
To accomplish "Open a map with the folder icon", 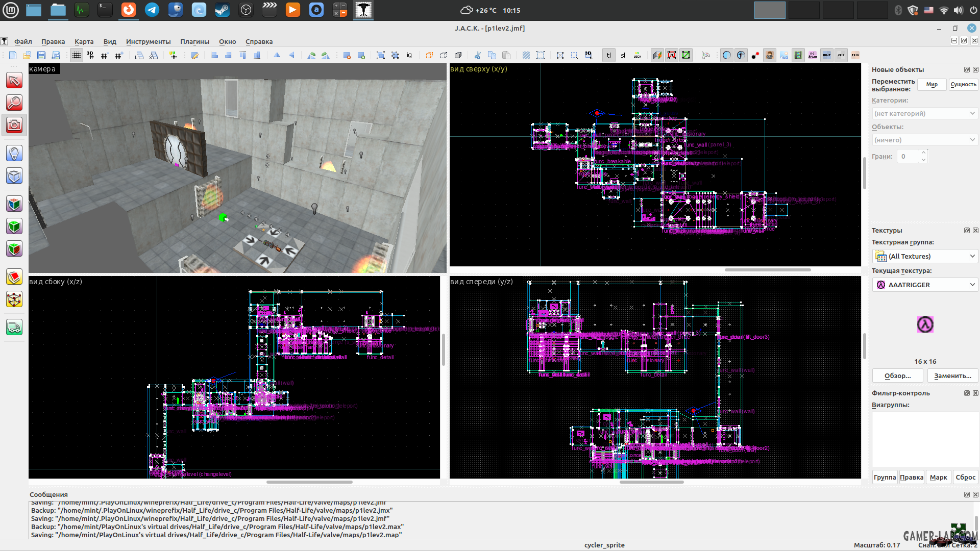I will click(27, 56).
